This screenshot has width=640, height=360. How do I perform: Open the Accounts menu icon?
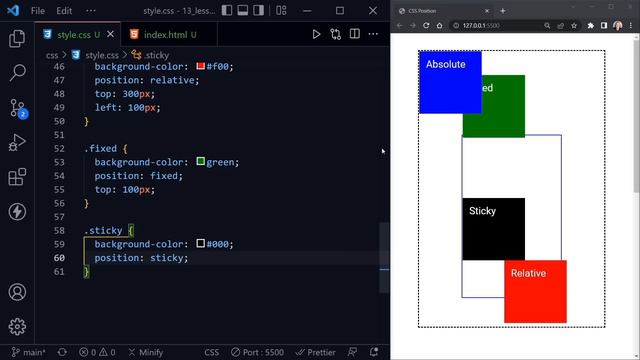17,292
